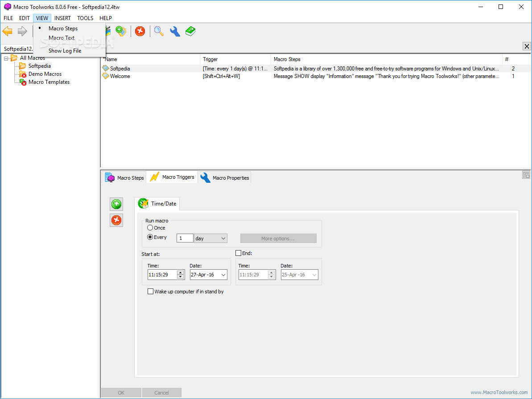The image size is (532, 399).
Task: Click the detach panel icon at right edge
Action: (x=526, y=175)
